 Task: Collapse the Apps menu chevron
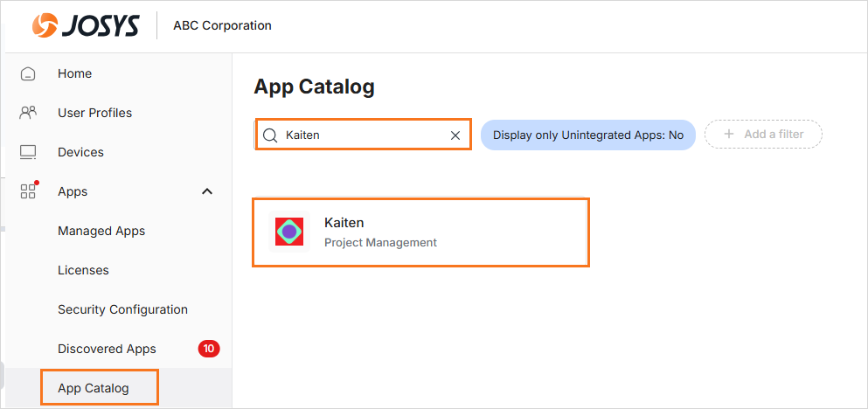click(x=207, y=191)
